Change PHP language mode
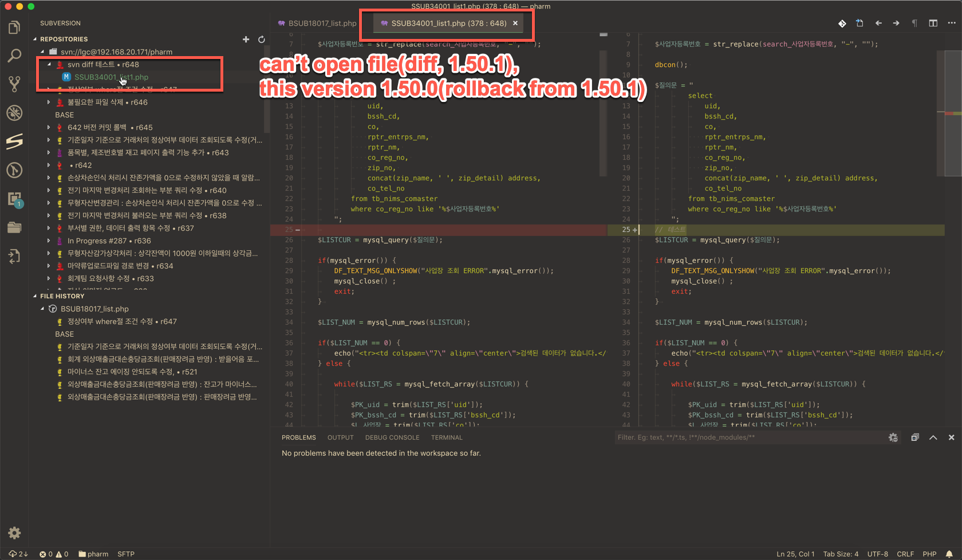The height and width of the screenshot is (560, 962). point(930,554)
